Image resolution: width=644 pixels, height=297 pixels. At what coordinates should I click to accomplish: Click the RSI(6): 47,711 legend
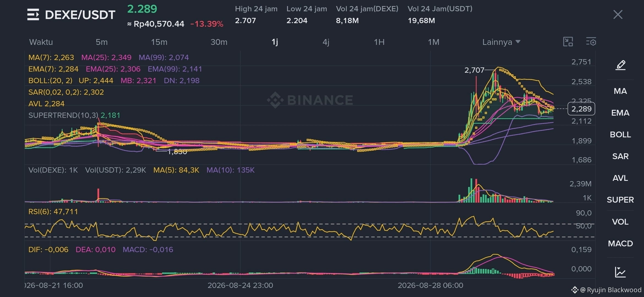pos(53,211)
